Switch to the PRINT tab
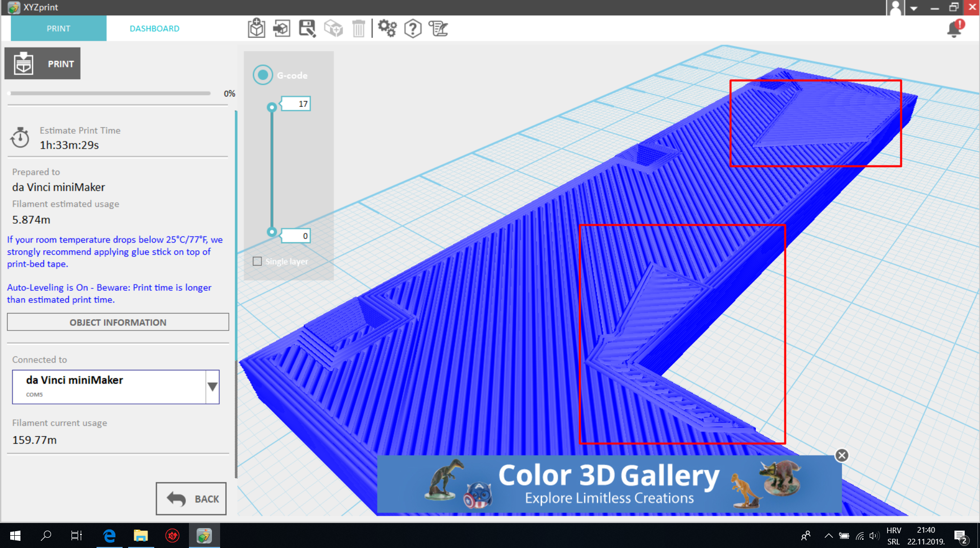The height and width of the screenshot is (548, 980). pyautogui.click(x=59, y=29)
